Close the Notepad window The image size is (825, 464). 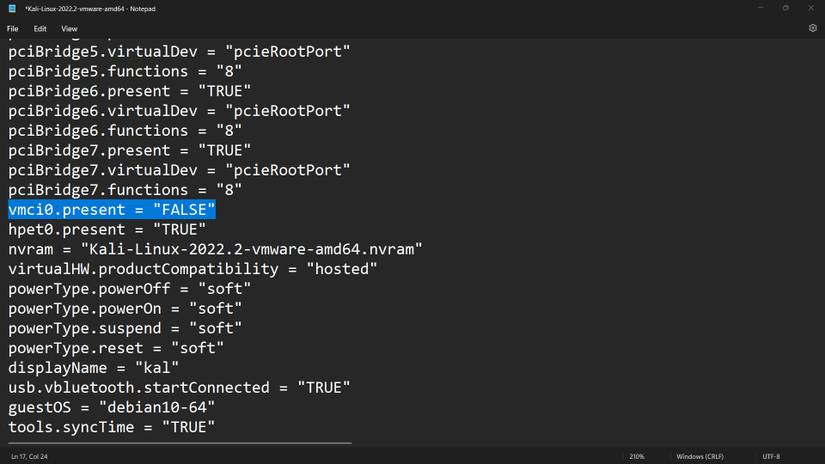click(x=812, y=8)
